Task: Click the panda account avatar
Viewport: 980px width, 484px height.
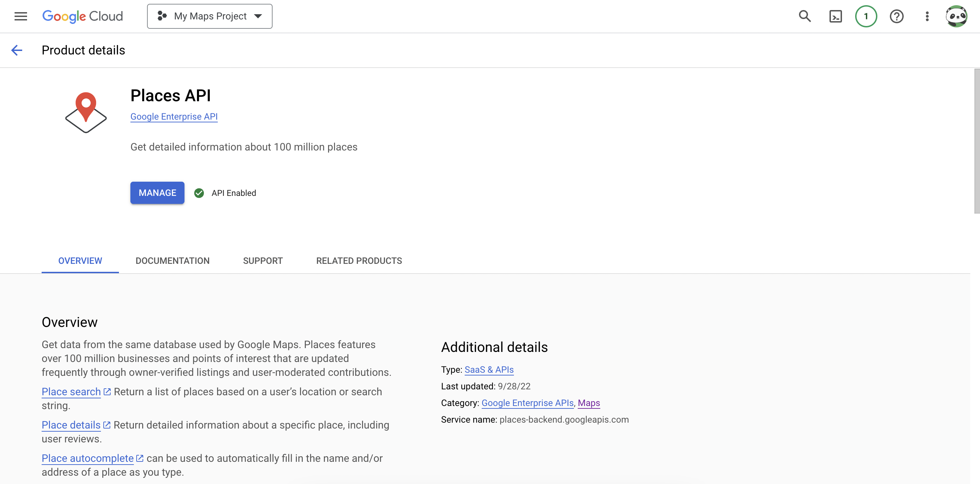Action: [x=956, y=16]
